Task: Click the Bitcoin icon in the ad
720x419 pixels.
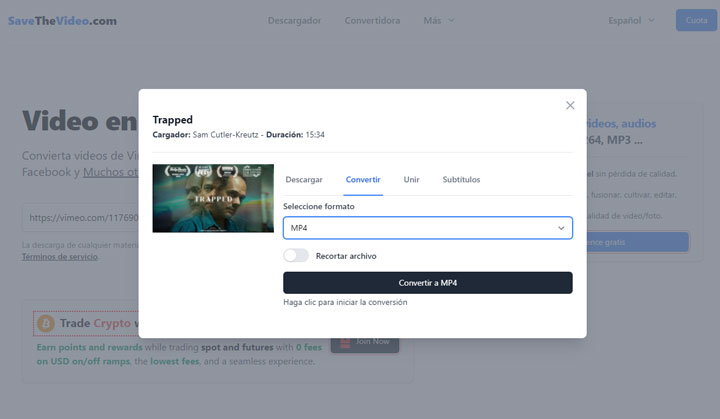Action: coord(45,323)
